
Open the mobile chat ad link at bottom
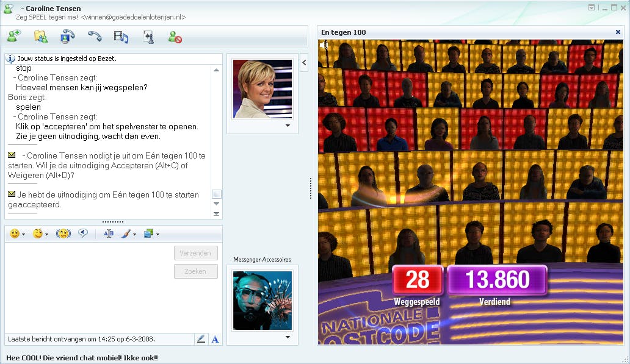(x=82, y=358)
